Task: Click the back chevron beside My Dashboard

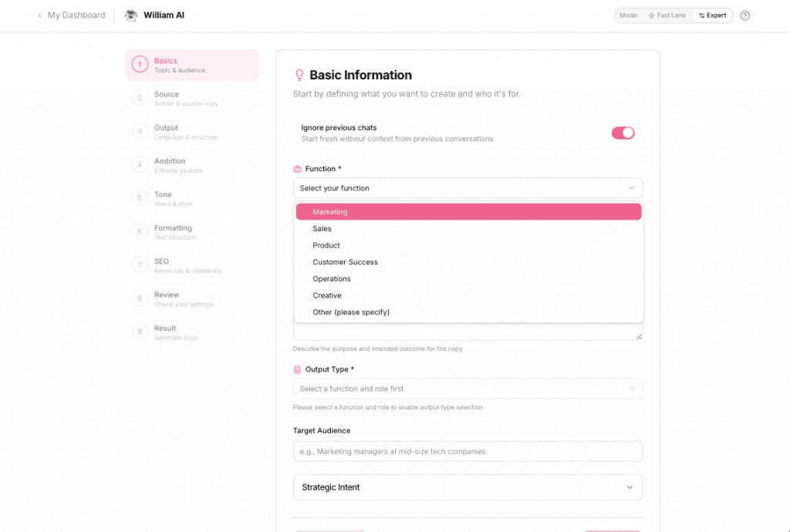Action: tap(39, 15)
